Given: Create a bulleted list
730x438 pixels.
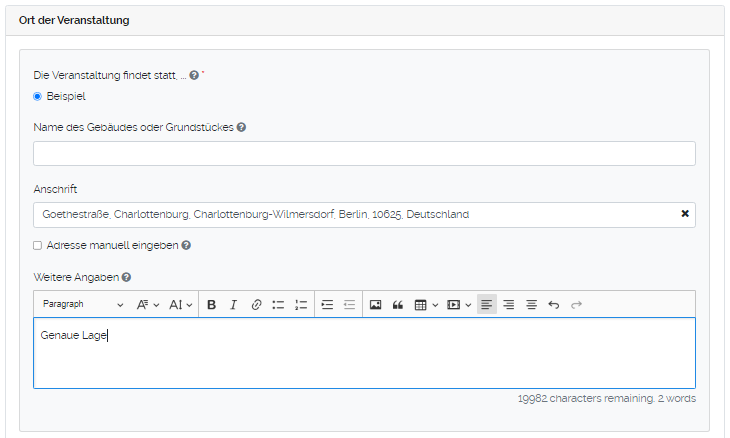Looking at the screenshot, I should pyautogui.click(x=278, y=305).
